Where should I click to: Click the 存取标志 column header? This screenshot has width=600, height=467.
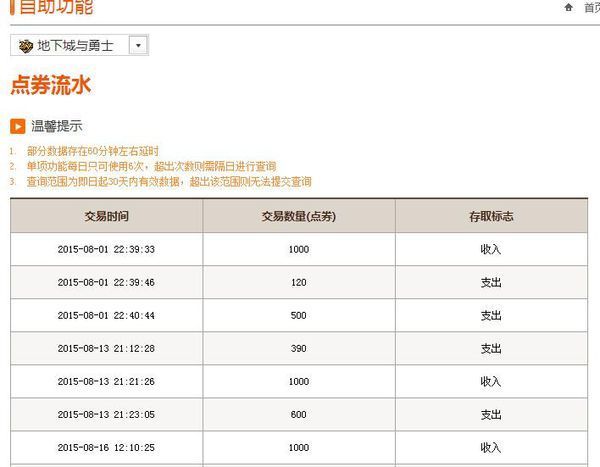(491, 216)
